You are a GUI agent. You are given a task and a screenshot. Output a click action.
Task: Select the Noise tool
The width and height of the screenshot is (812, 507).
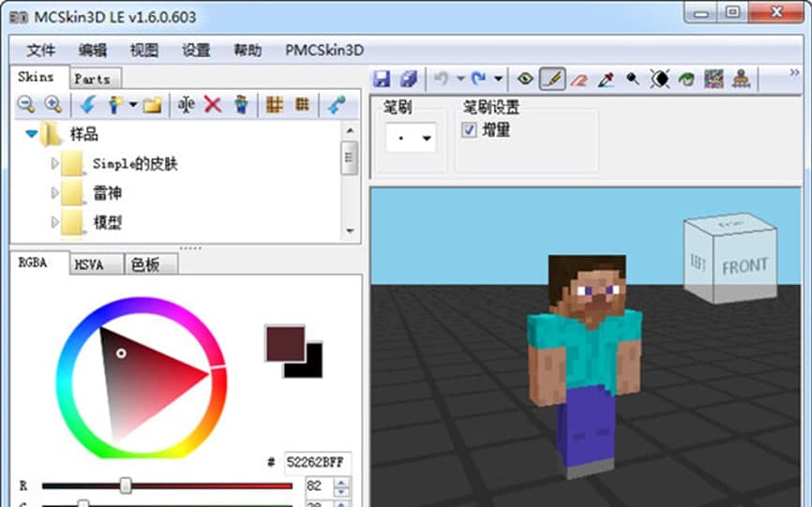pos(714,79)
